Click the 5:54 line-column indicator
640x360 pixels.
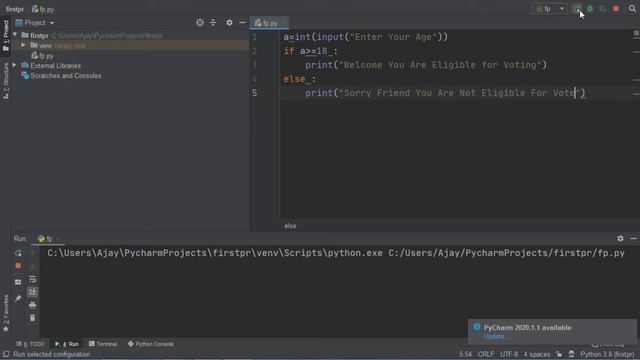click(465, 354)
